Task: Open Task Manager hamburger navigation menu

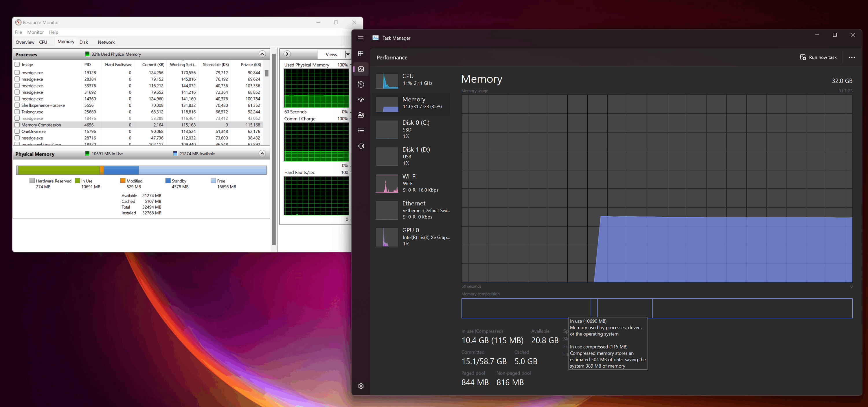Action: [361, 38]
